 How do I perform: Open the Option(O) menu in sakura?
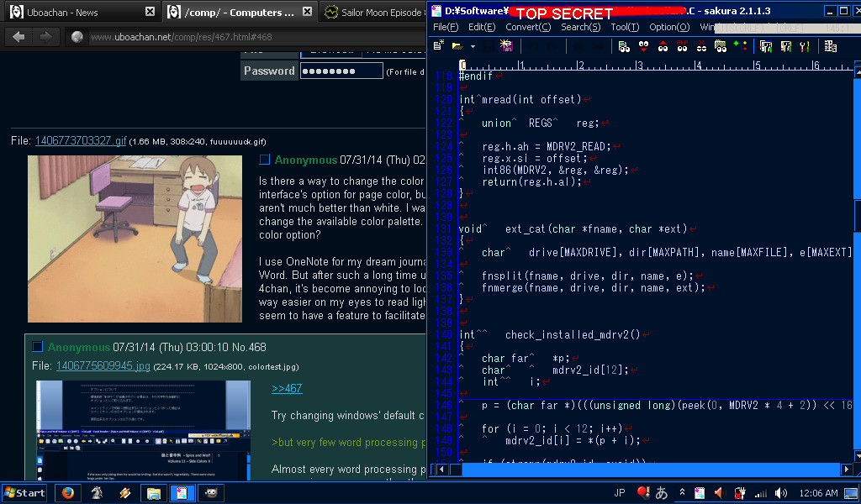[668, 27]
